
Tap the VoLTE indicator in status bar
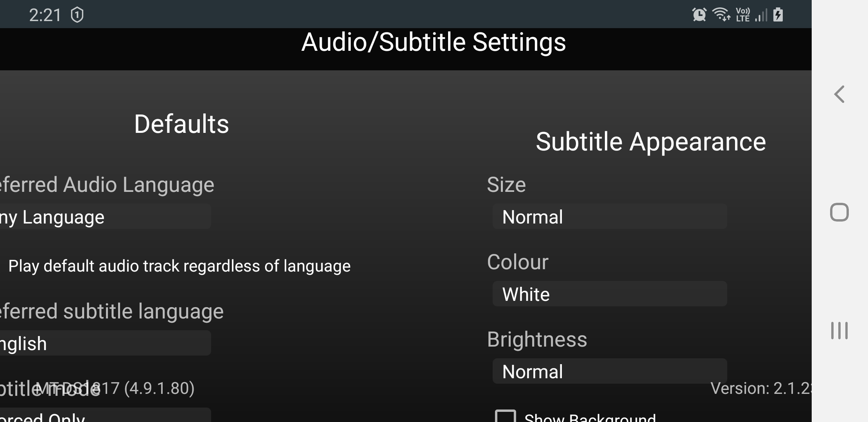(x=742, y=15)
